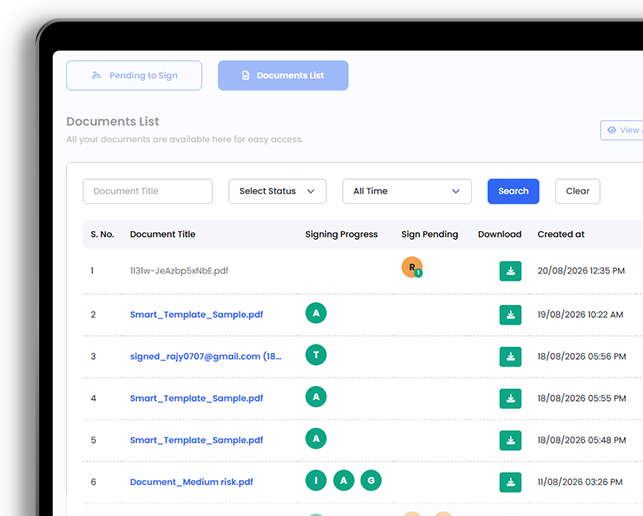Screen dimensions: 643x516
Task: Open the Select Status dropdown
Action: tap(278, 191)
